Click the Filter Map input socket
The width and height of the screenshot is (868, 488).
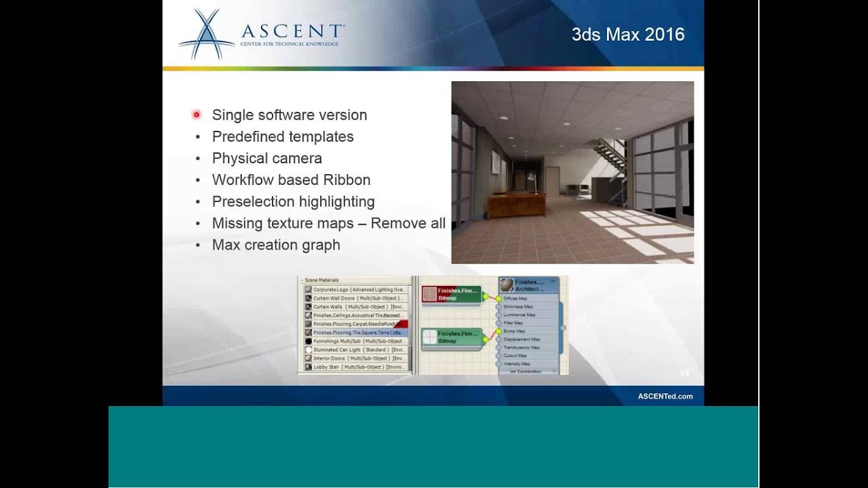tap(498, 323)
